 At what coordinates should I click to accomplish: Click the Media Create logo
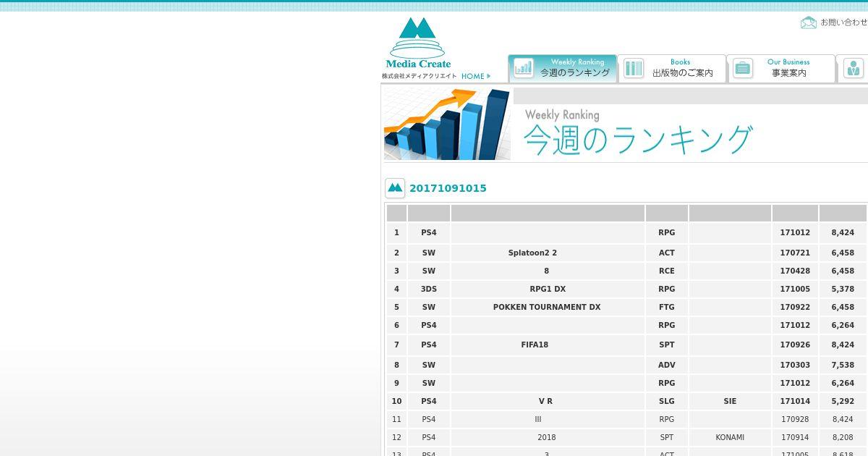419,48
